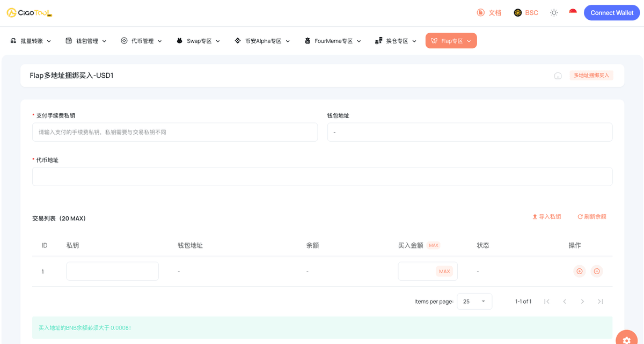Expand chevron next to Swap专区
The width and height of the screenshot is (644, 344).
tap(218, 41)
